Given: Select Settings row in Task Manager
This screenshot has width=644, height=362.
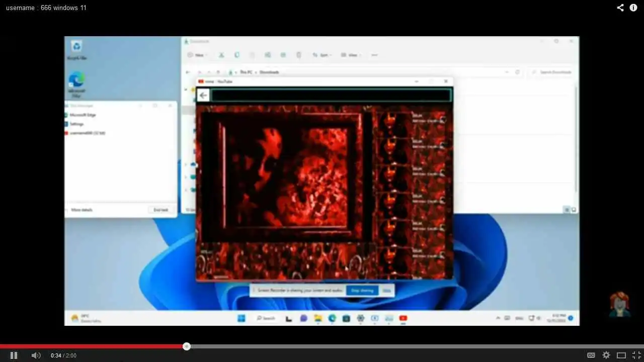Looking at the screenshot, I should tap(120, 124).
